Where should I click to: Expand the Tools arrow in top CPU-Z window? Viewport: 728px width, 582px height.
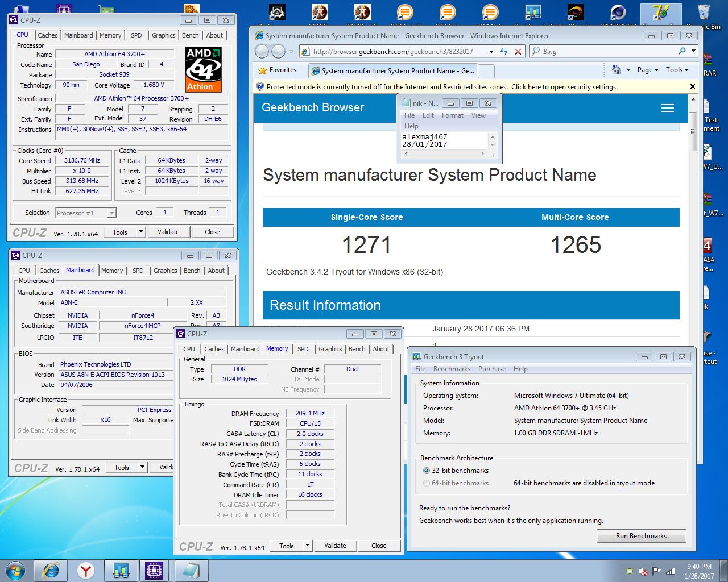tap(140, 232)
